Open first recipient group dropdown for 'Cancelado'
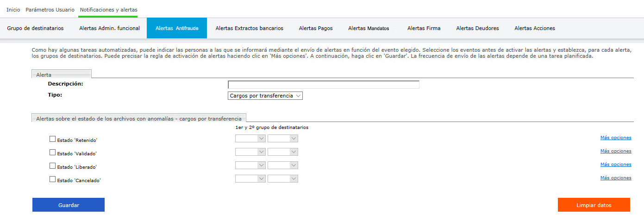Screen dimensions: 644x220 [250, 178]
